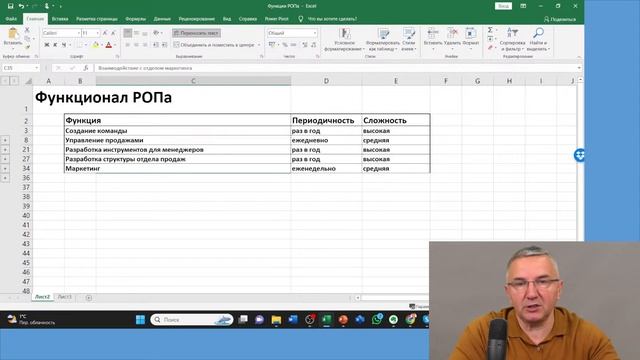Open the Dropbox badge on right edge
Screen dimensions: 640x360
click(x=579, y=155)
